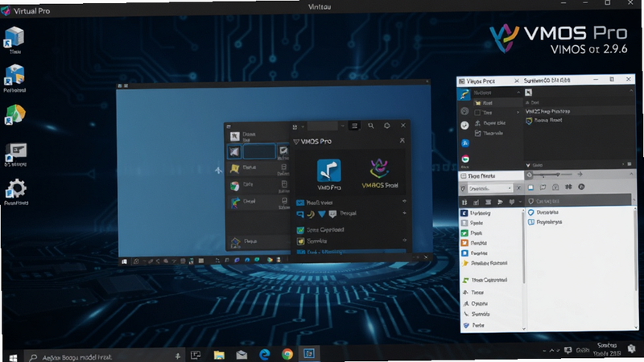Collapse the gray toolbar with the up chevron
This screenshot has height=362, width=644.
point(631,174)
